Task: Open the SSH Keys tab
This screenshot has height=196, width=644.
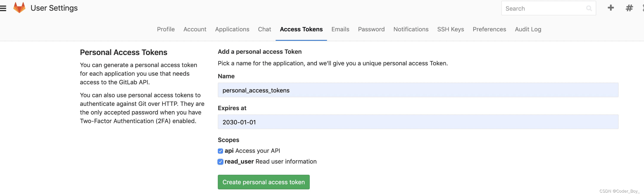Action: [x=451, y=29]
